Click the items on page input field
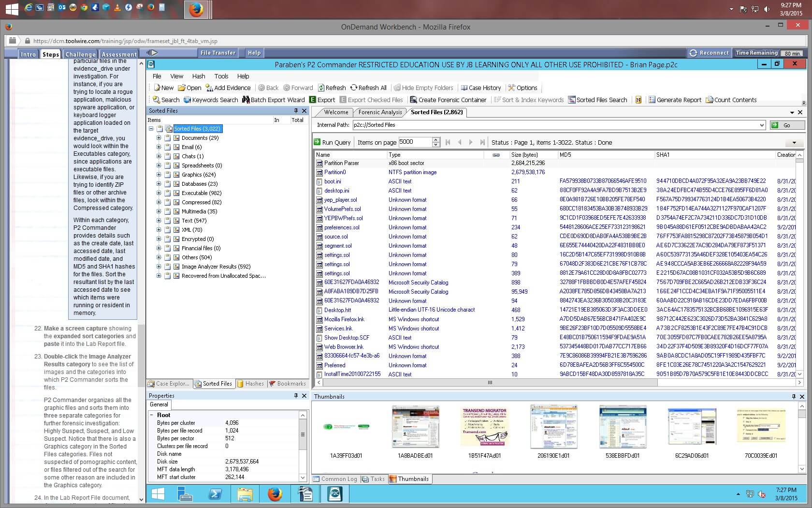This screenshot has height=508, width=812. coord(415,142)
